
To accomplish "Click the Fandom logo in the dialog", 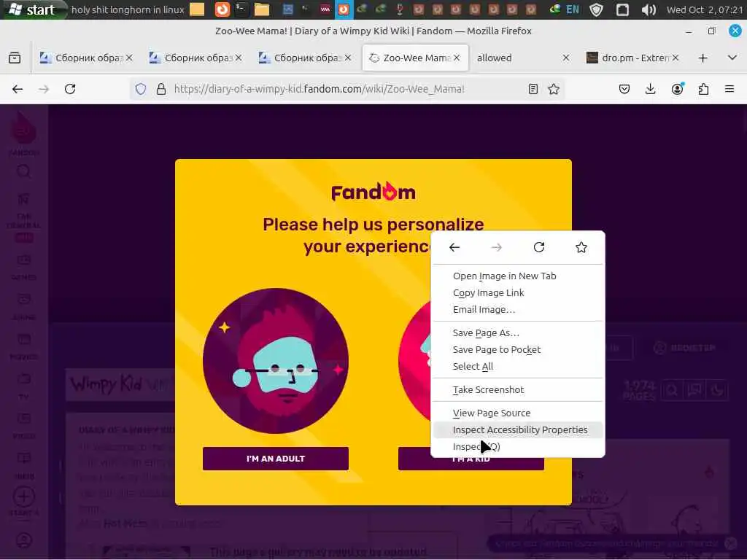I will [373, 192].
